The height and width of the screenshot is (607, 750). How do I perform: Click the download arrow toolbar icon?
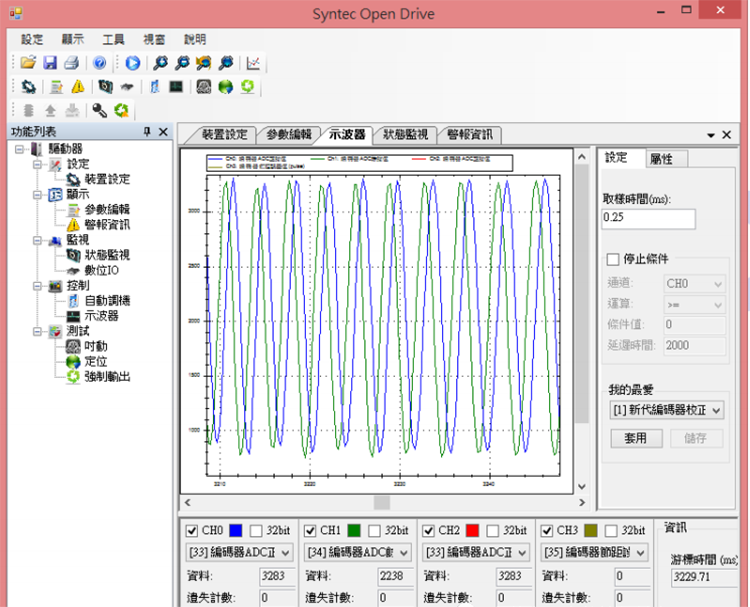[x=72, y=110]
